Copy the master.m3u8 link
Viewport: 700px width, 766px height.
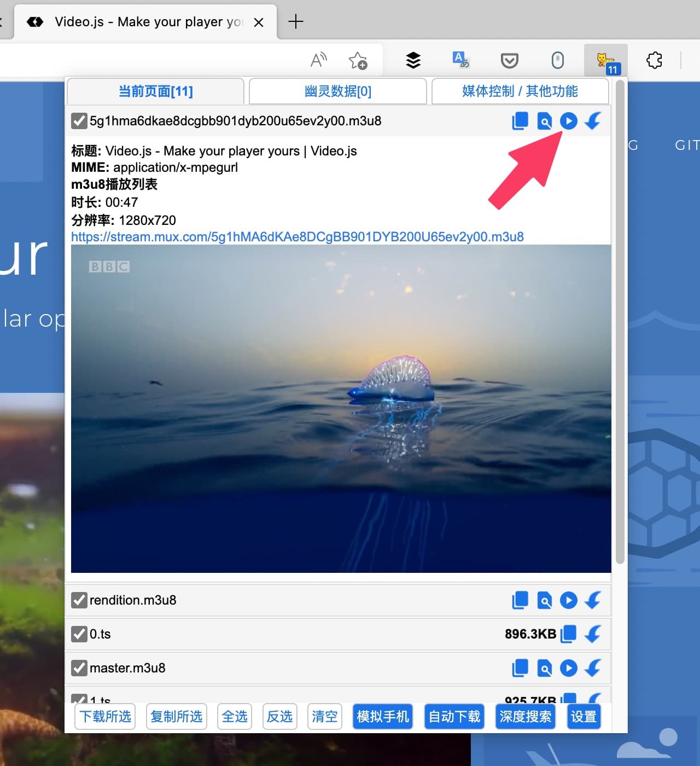520,668
